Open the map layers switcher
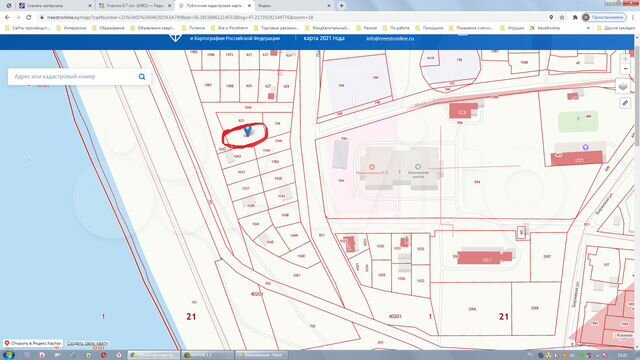Image resolution: width=640 pixels, height=360 pixels. [x=623, y=86]
